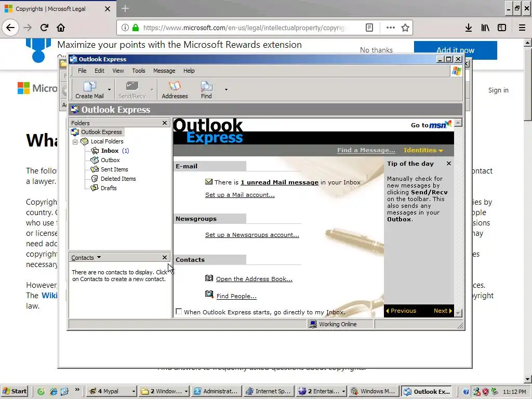Click the Find People link

[236, 296]
